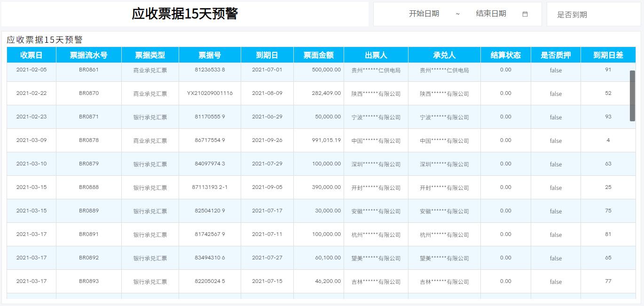Click bill number YX210209001116
Viewport: 644px width, 306px height.
[210, 93]
